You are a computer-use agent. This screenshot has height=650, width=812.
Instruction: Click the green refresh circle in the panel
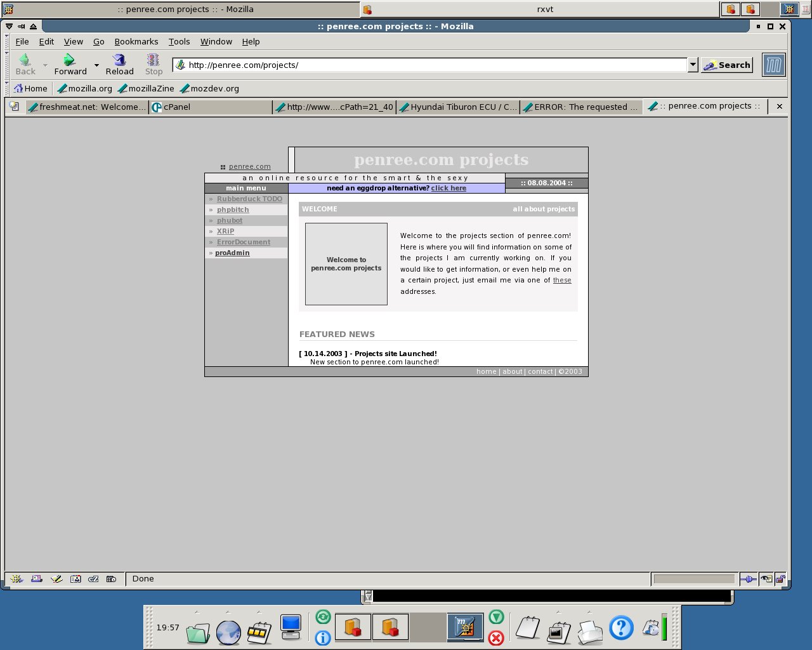click(x=323, y=617)
